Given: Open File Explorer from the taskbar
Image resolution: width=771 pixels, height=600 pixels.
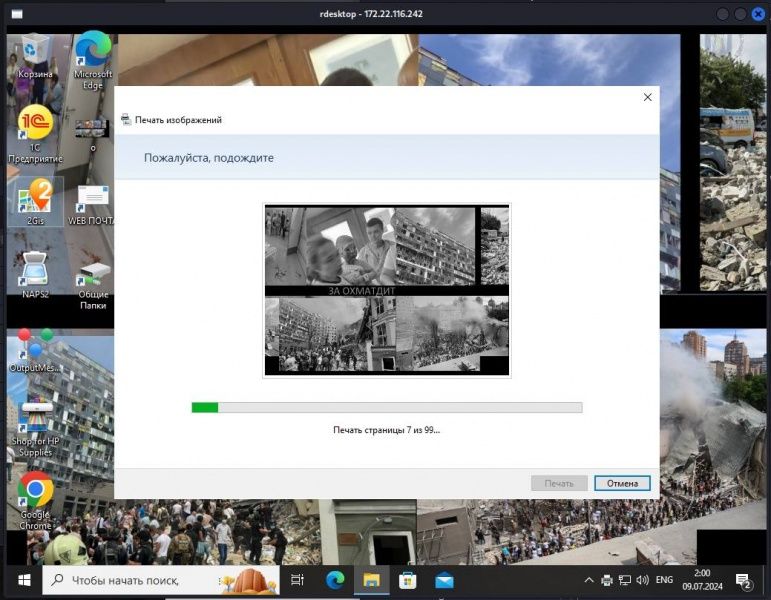Looking at the screenshot, I should click(x=371, y=580).
